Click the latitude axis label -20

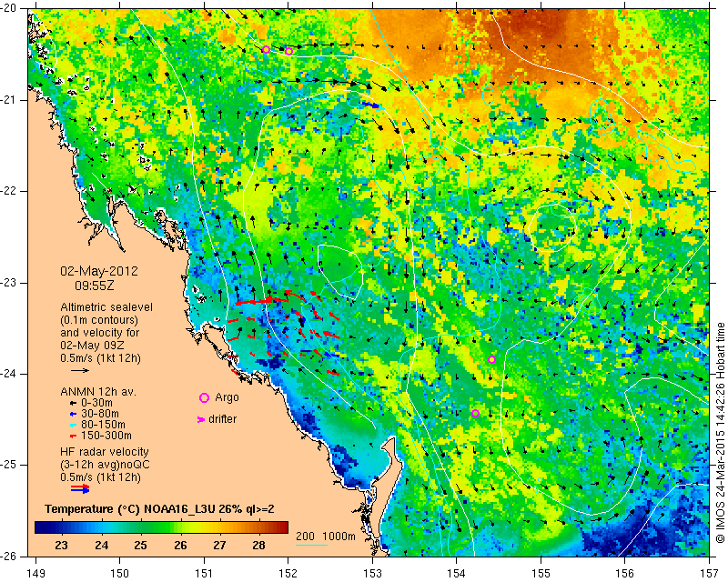pos(8,9)
